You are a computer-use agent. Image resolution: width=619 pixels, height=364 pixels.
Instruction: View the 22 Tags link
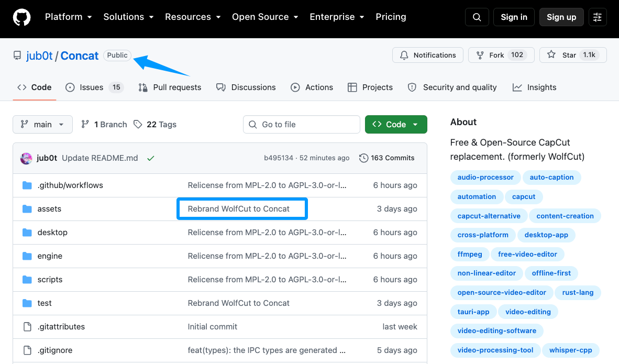click(155, 124)
